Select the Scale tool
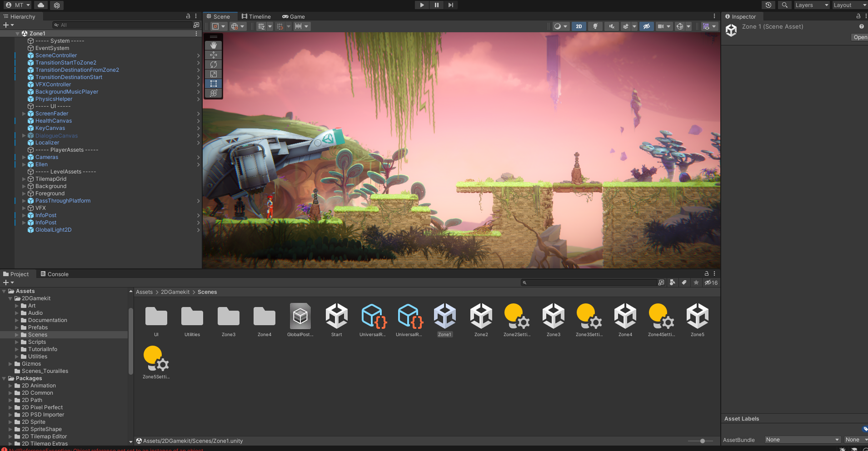Screen dimensions: 868x451 214,74
